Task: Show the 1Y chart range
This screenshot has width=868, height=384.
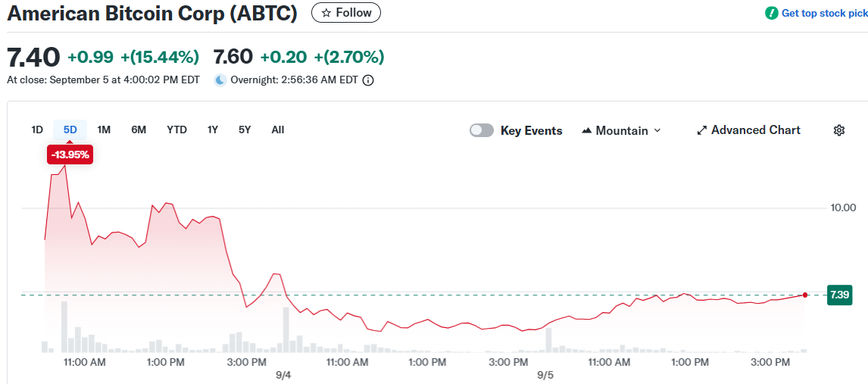Action: pos(213,130)
